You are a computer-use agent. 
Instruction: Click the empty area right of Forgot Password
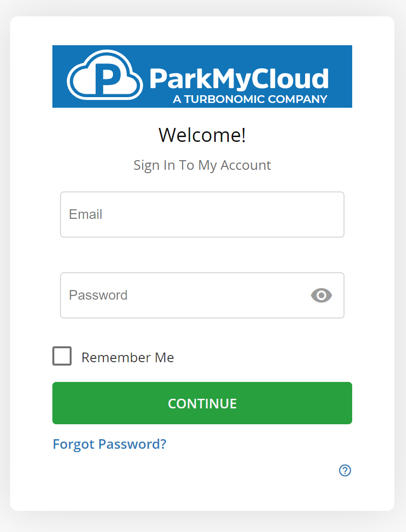[259, 444]
